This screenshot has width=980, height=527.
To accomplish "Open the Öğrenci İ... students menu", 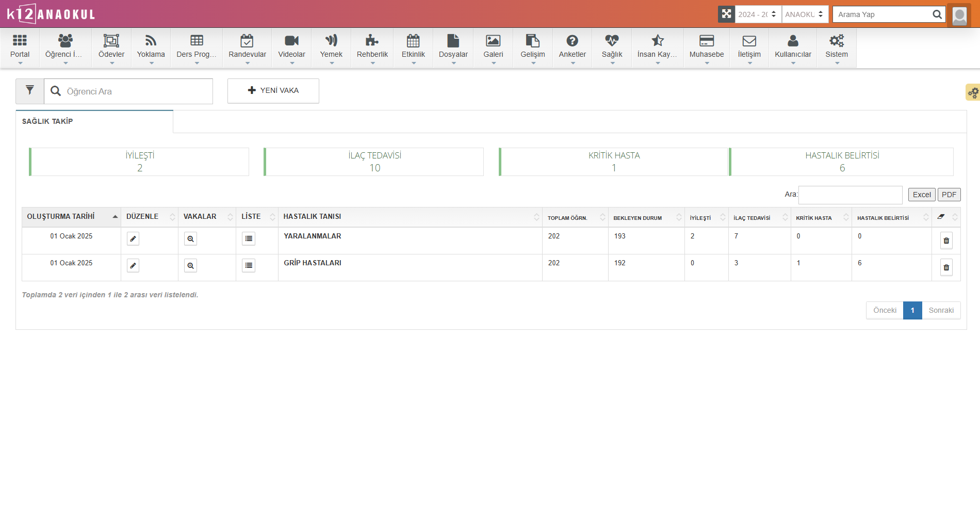I will 65,47.
